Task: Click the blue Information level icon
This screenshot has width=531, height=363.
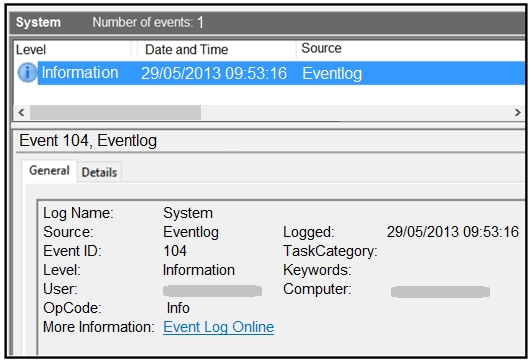Action: (27, 72)
